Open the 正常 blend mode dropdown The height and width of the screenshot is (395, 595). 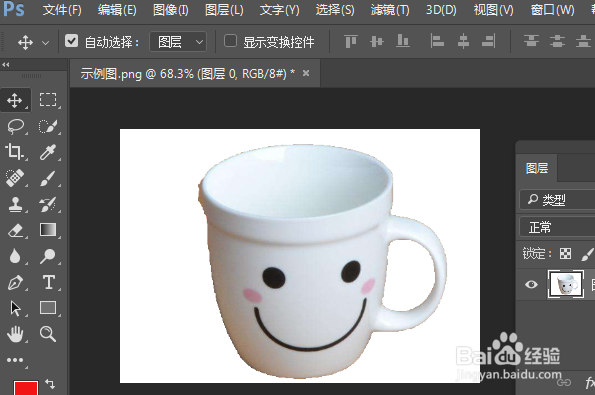[x=557, y=227]
